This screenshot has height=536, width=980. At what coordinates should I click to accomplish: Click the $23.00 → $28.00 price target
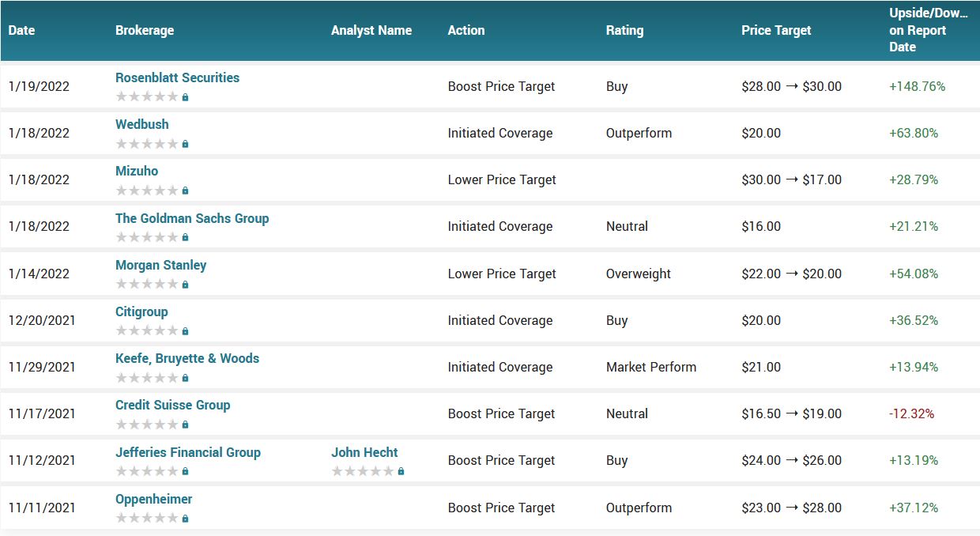click(791, 508)
